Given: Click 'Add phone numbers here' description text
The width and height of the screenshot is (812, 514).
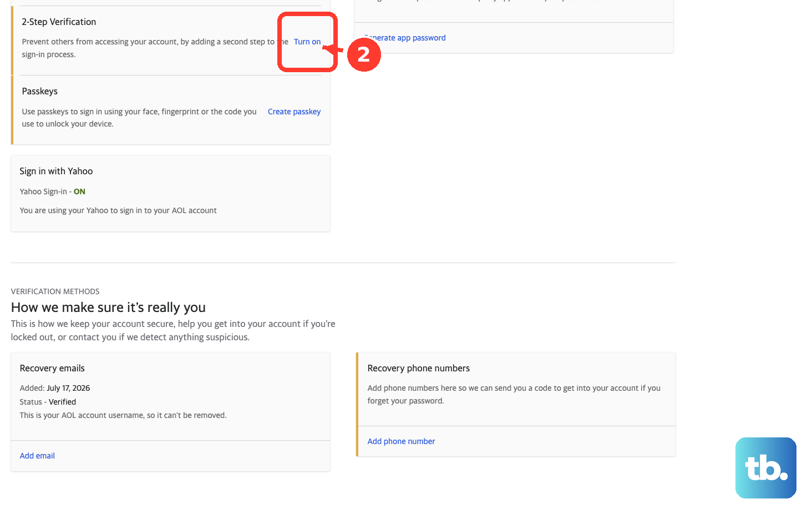Looking at the screenshot, I should click(x=514, y=394).
